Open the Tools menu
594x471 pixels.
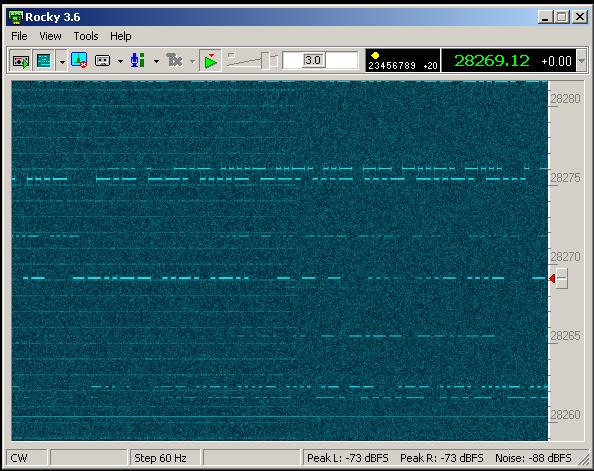pos(86,36)
